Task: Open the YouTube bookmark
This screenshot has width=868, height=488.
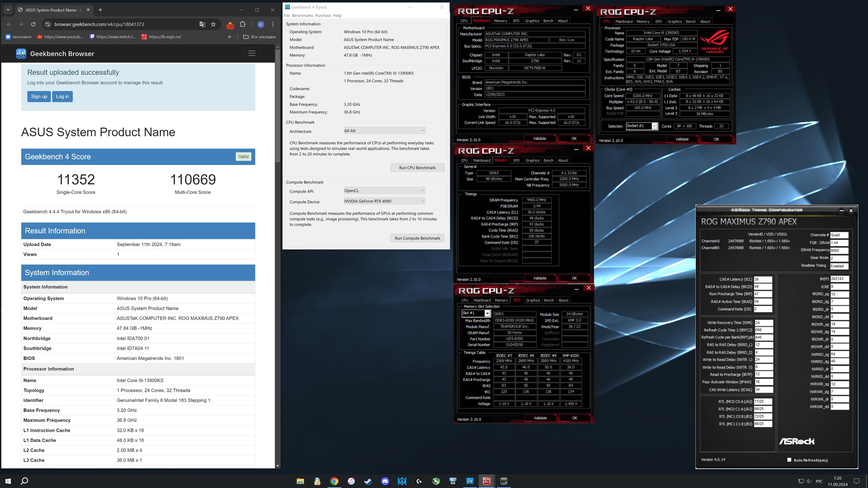Action: click(x=60, y=37)
